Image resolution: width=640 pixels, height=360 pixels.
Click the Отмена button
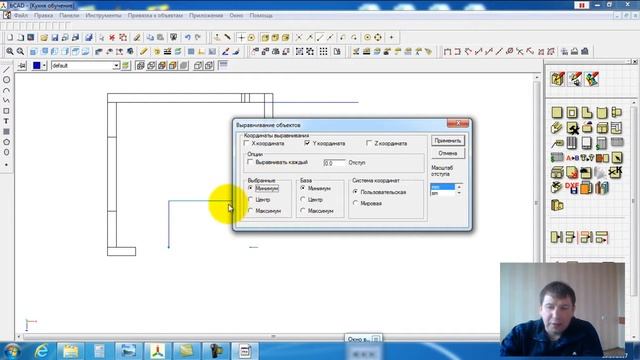pos(448,153)
